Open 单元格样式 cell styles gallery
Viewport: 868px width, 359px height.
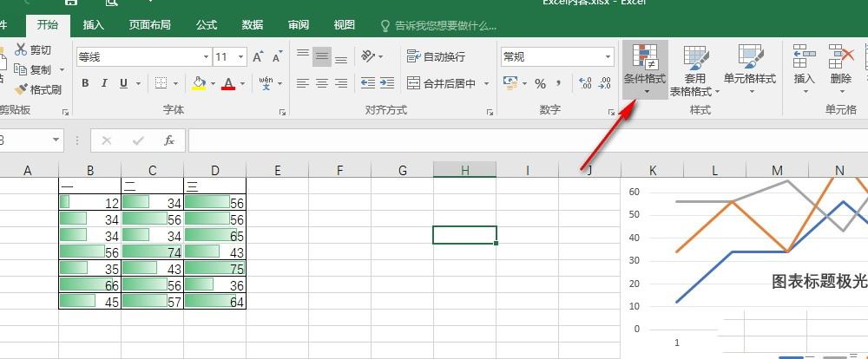[x=749, y=69]
